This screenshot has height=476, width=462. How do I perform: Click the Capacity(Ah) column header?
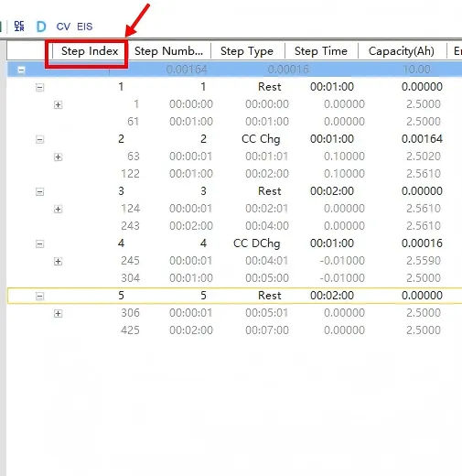[x=402, y=51]
